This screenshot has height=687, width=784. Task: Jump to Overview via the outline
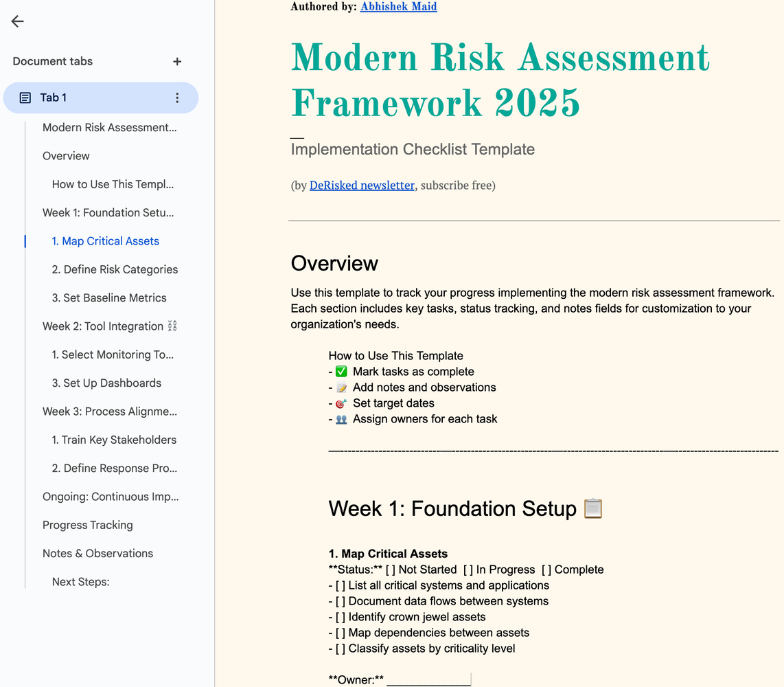(x=66, y=156)
